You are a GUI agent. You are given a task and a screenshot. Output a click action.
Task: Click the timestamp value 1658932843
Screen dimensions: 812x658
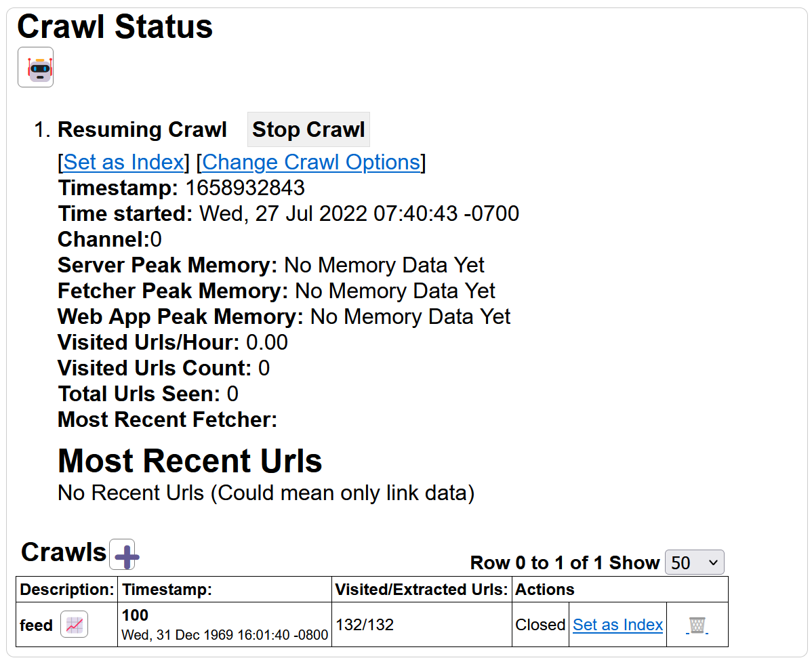(x=245, y=188)
